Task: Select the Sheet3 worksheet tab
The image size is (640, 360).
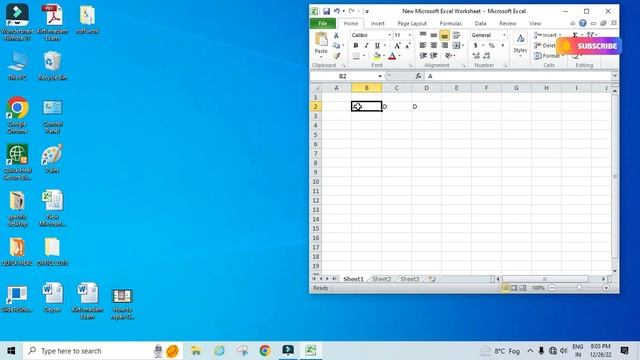Action: [x=410, y=279]
